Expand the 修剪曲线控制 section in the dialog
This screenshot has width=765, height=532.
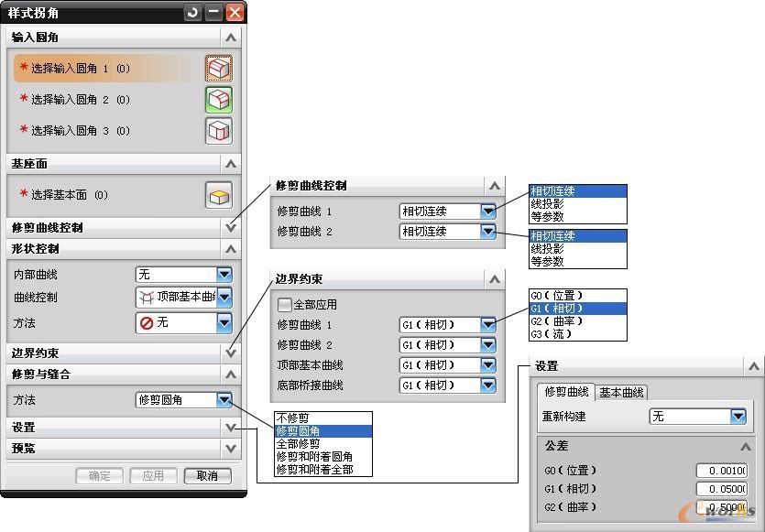point(231,227)
